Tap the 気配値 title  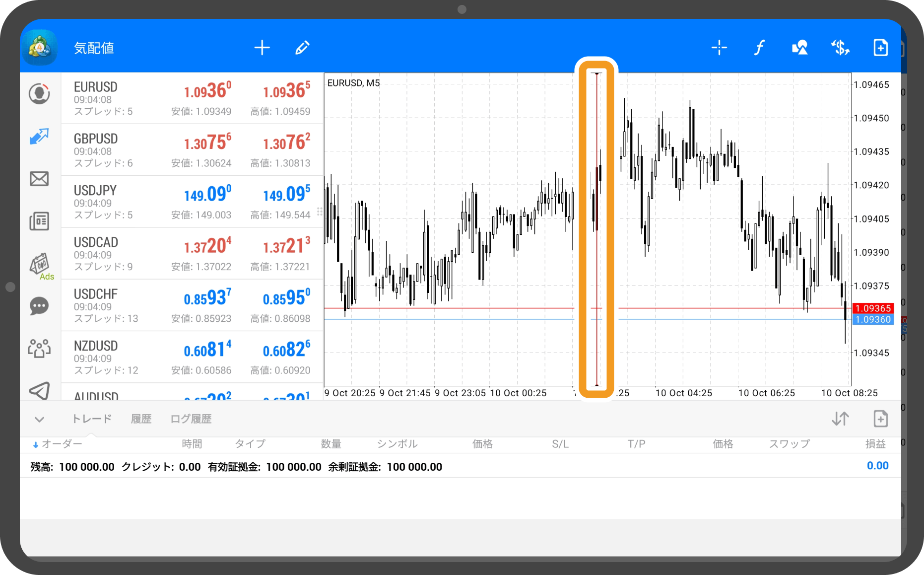point(94,48)
